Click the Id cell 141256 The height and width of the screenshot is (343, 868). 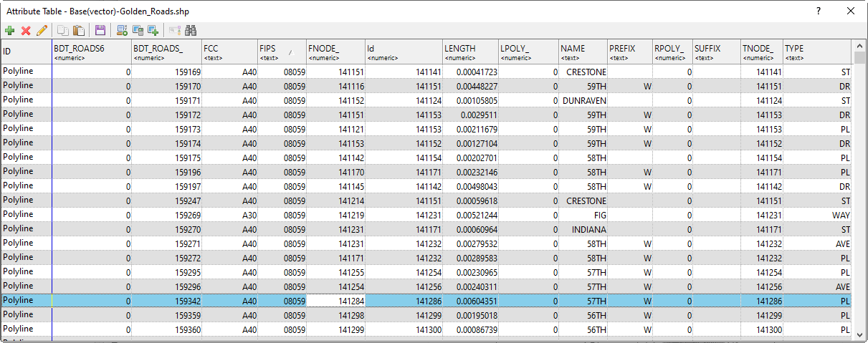click(404, 286)
